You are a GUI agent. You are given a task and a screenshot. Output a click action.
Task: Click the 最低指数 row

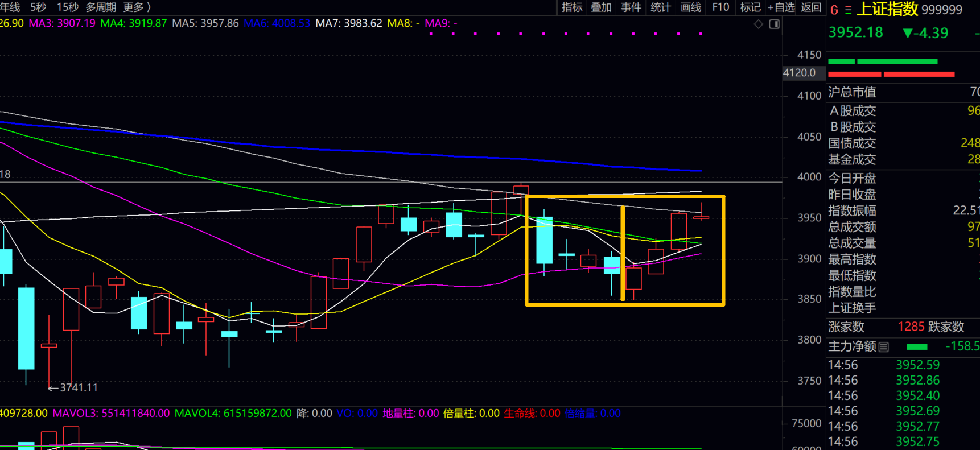903,275
